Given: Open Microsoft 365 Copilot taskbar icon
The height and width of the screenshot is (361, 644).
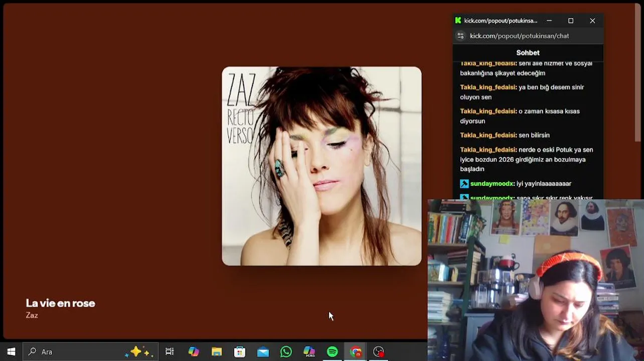Looking at the screenshot, I should pos(309,351).
